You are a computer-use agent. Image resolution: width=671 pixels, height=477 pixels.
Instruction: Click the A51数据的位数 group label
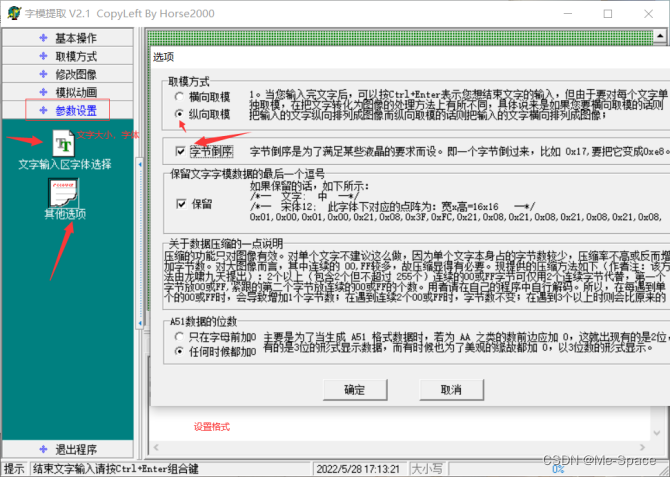pos(203,321)
